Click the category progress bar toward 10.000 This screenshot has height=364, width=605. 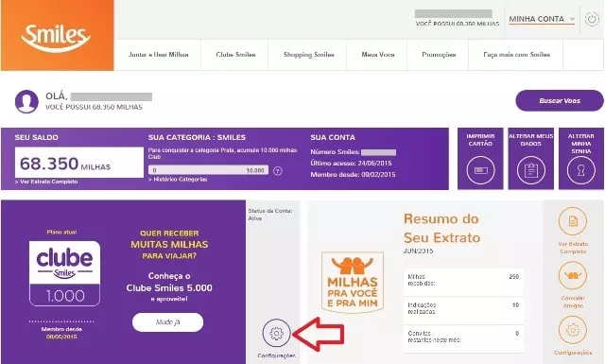pos(208,170)
